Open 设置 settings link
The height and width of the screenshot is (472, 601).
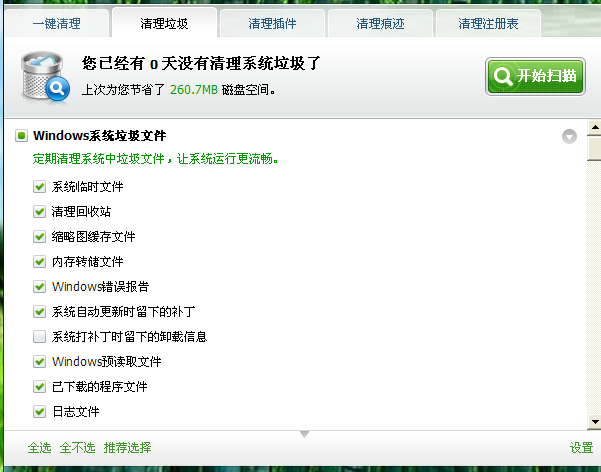click(581, 447)
